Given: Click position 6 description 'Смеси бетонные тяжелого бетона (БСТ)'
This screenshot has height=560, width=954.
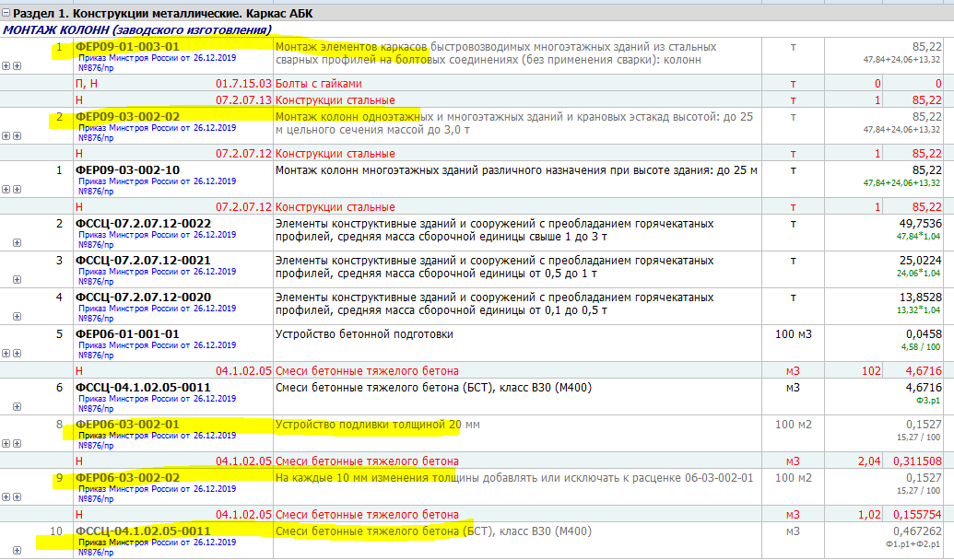Looking at the screenshot, I should coord(433,388).
